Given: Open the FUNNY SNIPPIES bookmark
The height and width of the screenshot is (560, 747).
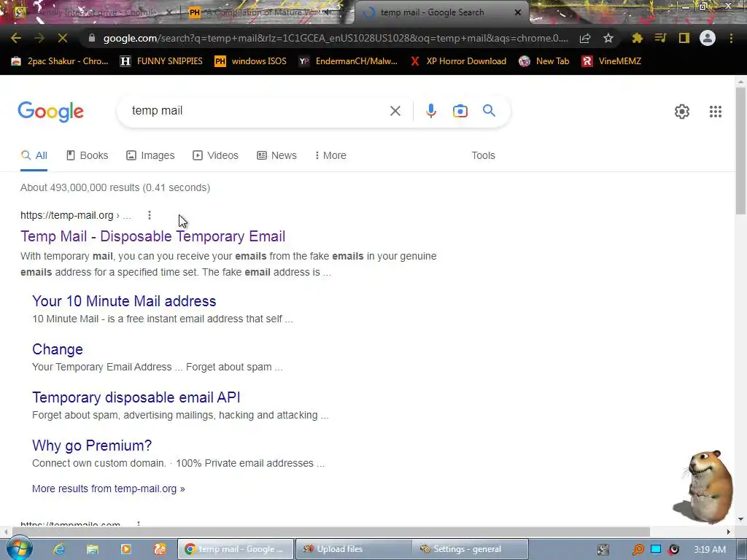Looking at the screenshot, I should 161,61.
